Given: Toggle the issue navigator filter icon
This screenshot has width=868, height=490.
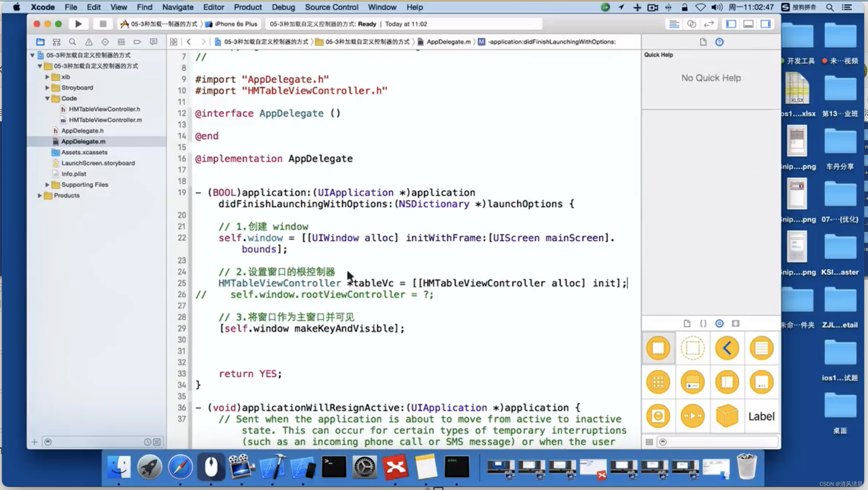Looking at the screenshot, I should (88, 42).
